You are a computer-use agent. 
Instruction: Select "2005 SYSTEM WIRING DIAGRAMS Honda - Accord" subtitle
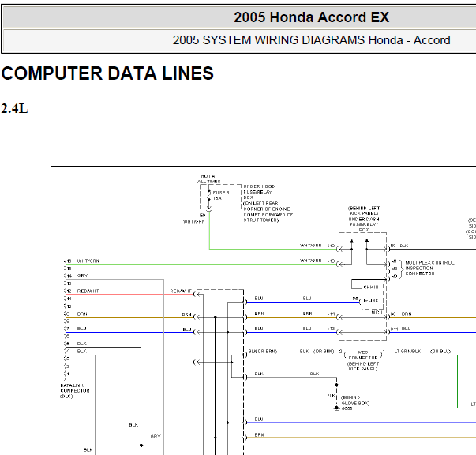[x=311, y=40]
